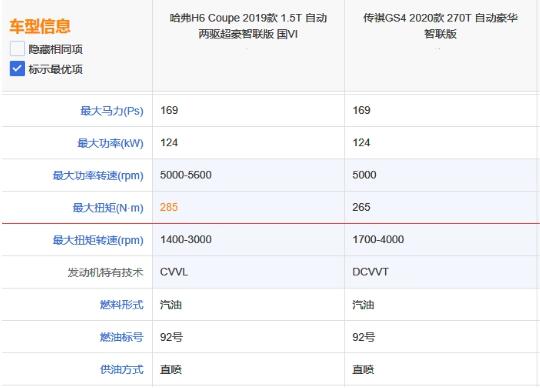Click the 最大扭矩(N·m) link

(108, 208)
